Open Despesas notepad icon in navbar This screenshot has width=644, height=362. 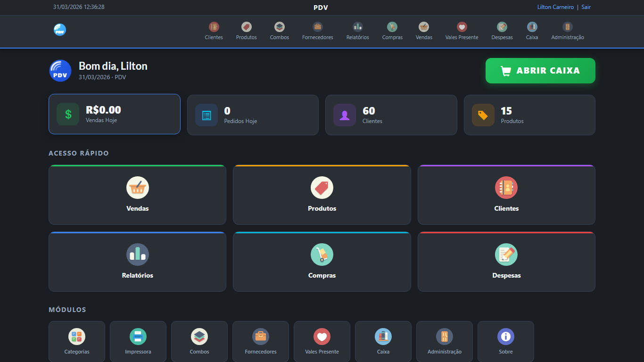pos(502,27)
